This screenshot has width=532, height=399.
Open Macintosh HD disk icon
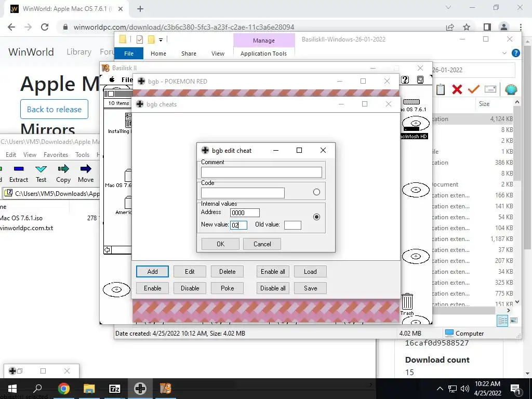pos(415,128)
